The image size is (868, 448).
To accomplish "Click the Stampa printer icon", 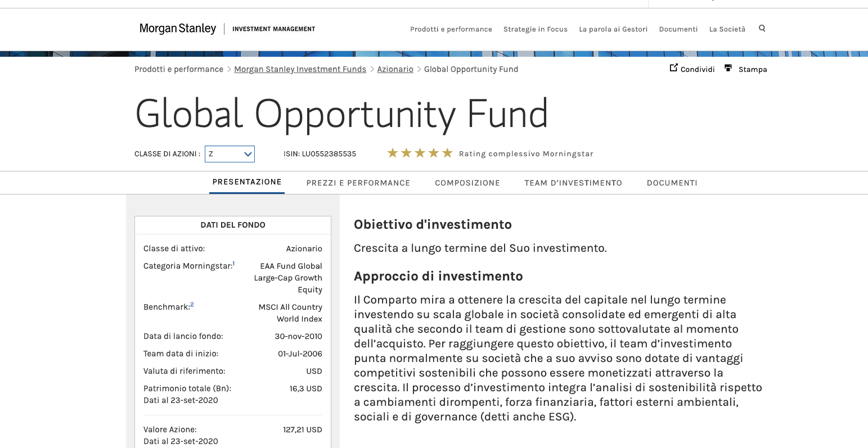I will pyautogui.click(x=728, y=68).
